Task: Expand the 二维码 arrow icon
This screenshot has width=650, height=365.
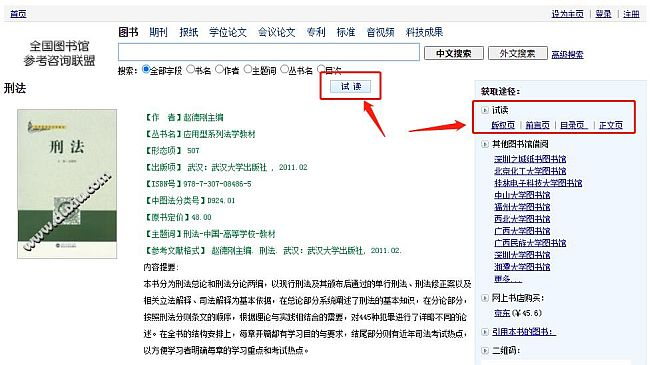Action: coord(485,350)
